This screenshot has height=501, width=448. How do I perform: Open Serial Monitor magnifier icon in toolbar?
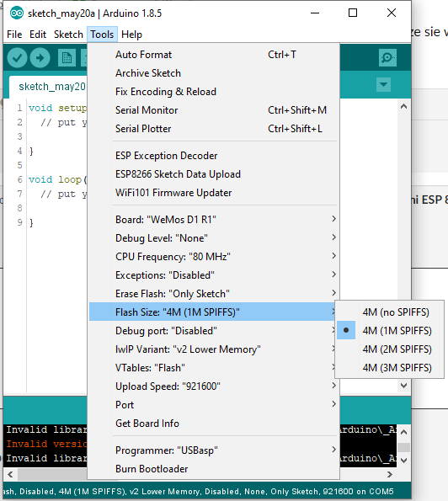tap(387, 58)
